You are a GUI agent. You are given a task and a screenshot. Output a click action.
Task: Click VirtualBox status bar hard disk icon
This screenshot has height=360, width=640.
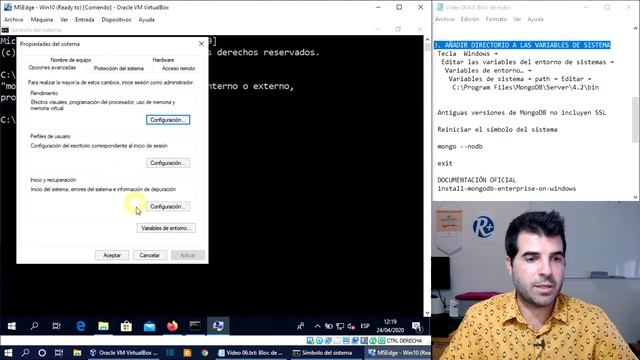tap(310, 340)
